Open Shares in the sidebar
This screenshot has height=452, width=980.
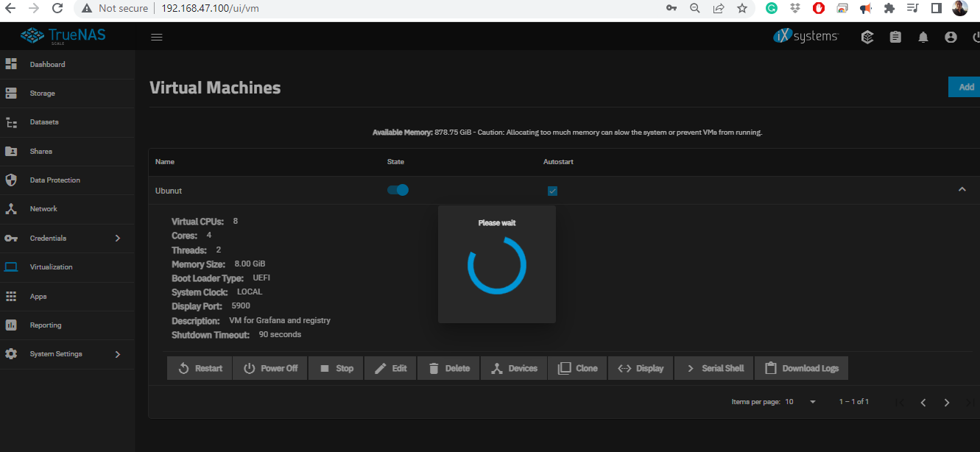click(67, 151)
